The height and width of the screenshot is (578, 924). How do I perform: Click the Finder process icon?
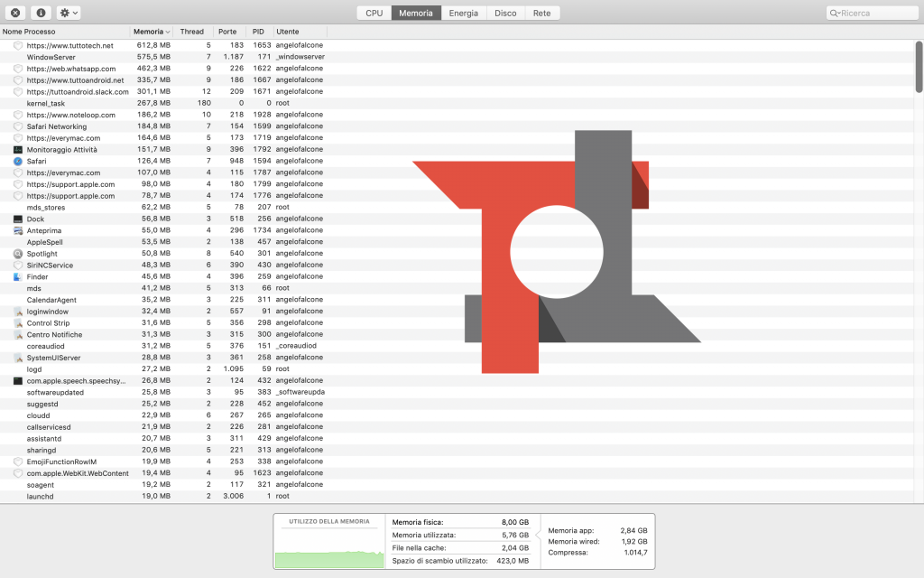pyautogui.click(x=18, y=277)
